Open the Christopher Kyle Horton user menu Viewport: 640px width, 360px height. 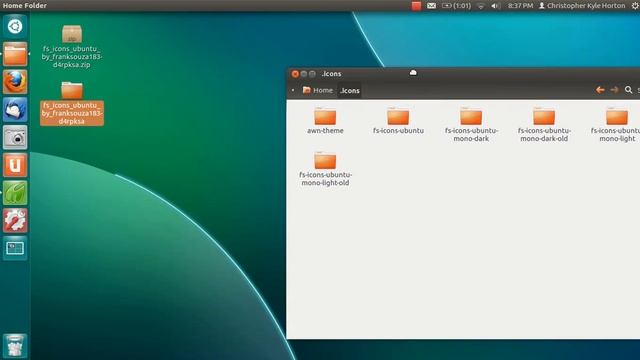[582, 6]
